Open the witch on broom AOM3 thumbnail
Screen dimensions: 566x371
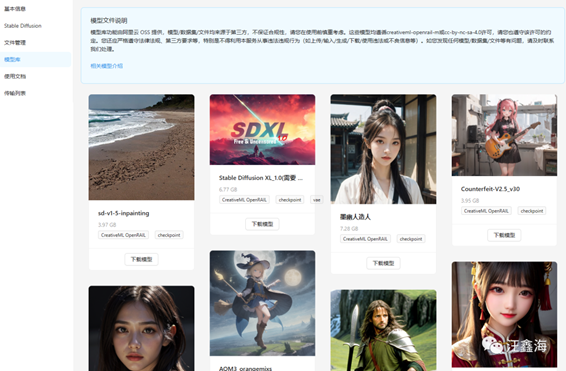point(262,304)
